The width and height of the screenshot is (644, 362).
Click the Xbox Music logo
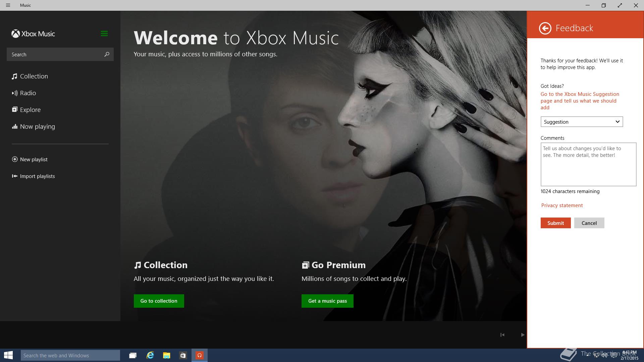(33, 34)
